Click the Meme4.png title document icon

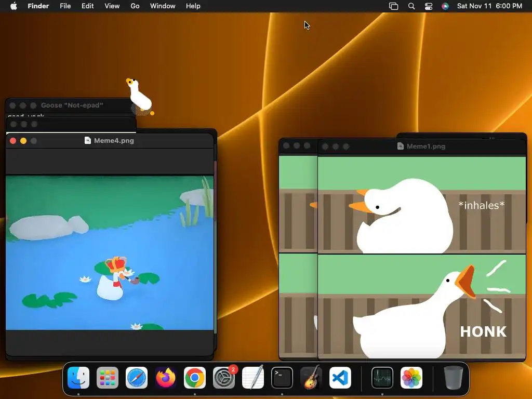[87, 140]
